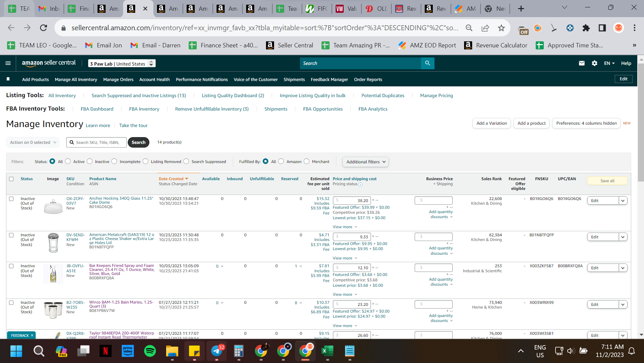Image resolution: width=644 pixels, height=363 pixels.
Task: Select Fulfilled By Amazon radio
Action: [x=281, y=161]
